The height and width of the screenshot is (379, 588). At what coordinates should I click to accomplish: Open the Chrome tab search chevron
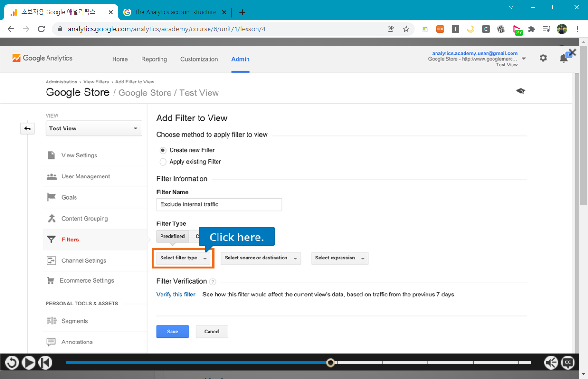(511, 7)
